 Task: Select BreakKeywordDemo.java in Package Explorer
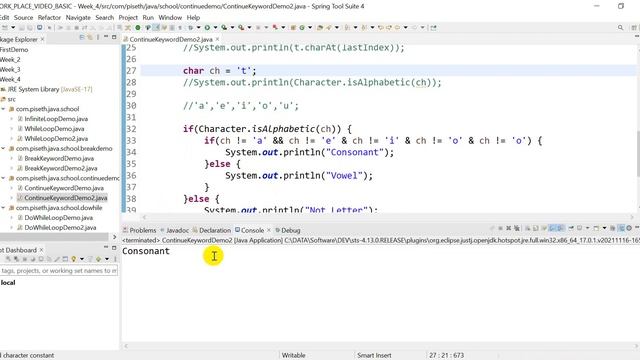[59, 158]
